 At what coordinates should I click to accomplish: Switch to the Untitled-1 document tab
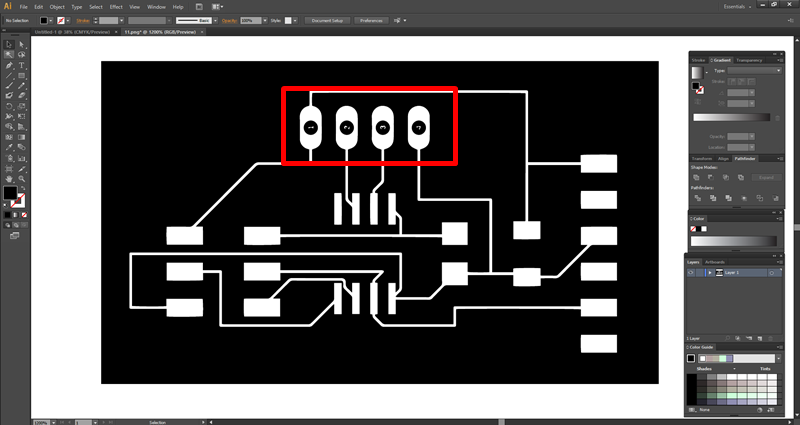pyautogui.click(x=72, y=32)
